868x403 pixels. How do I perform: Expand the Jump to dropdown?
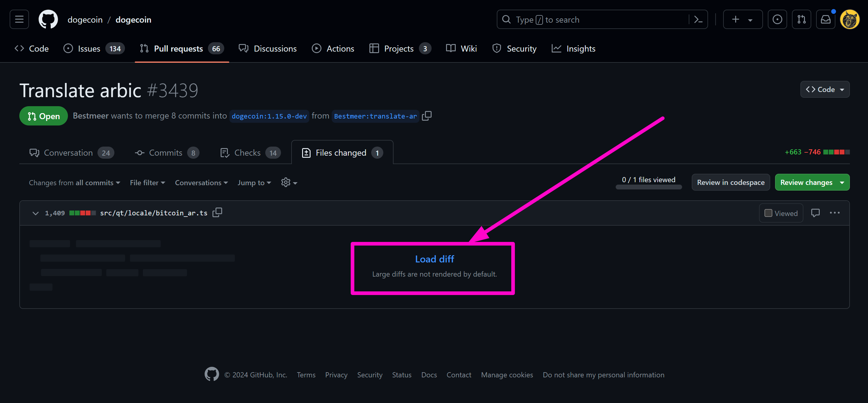tap(254, 182)
